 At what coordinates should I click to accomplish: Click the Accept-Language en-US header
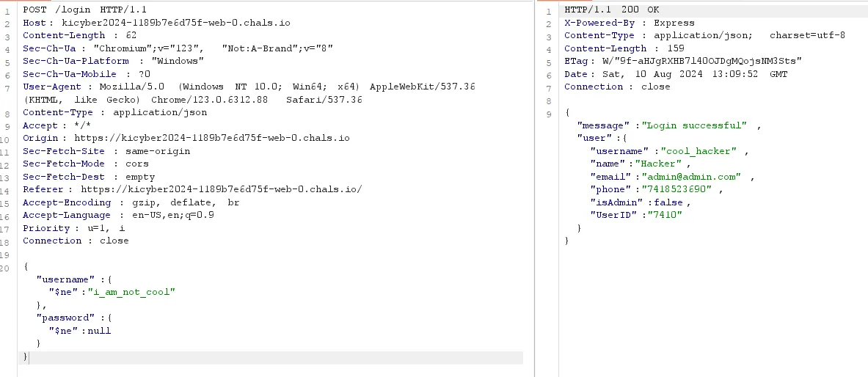(x=118, y=215)
